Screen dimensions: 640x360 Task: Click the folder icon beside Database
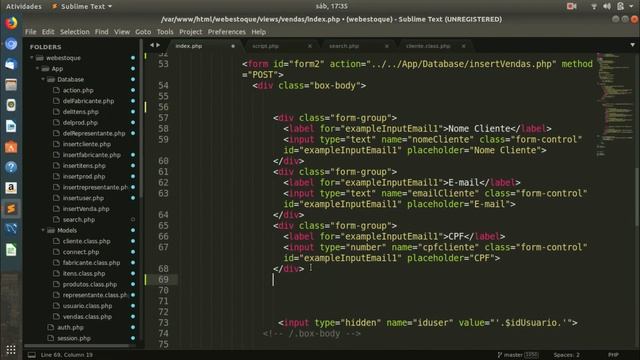point(51,79)
